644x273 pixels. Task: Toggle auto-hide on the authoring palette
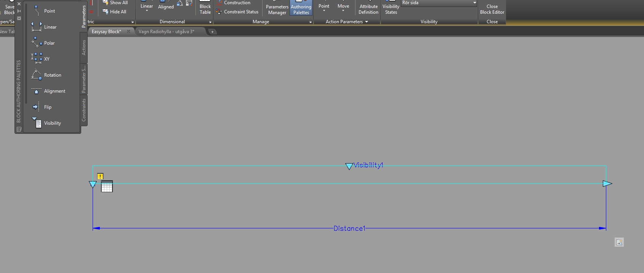(x=19, y=11)
